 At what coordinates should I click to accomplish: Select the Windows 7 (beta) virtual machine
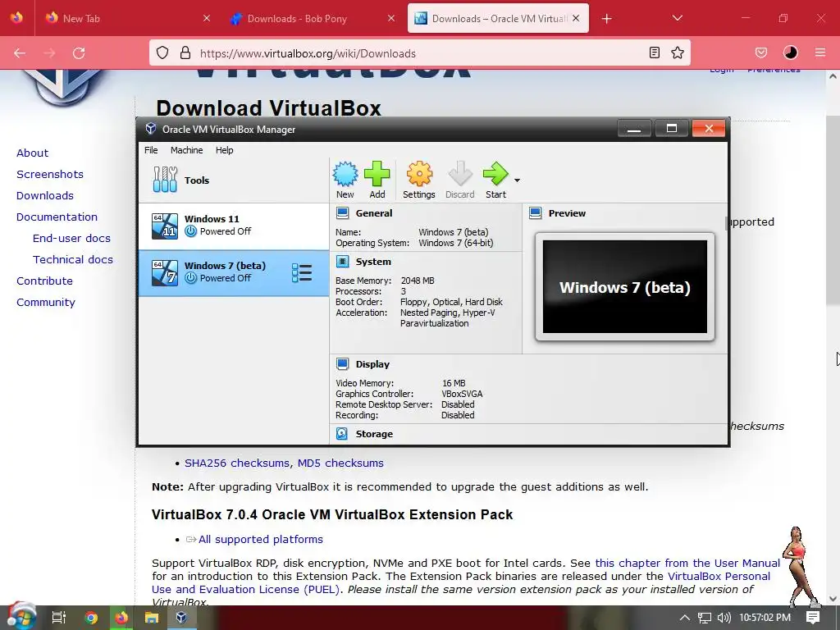point(234,272)
